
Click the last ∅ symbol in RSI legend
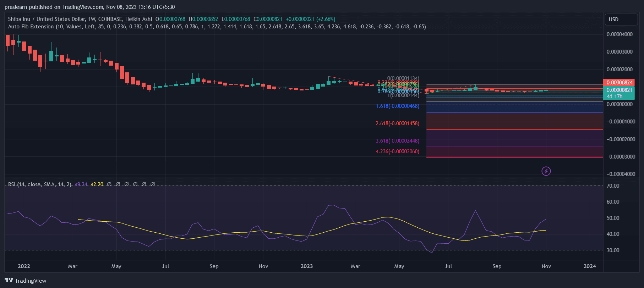pyautogui.click(x=153, y=184)
